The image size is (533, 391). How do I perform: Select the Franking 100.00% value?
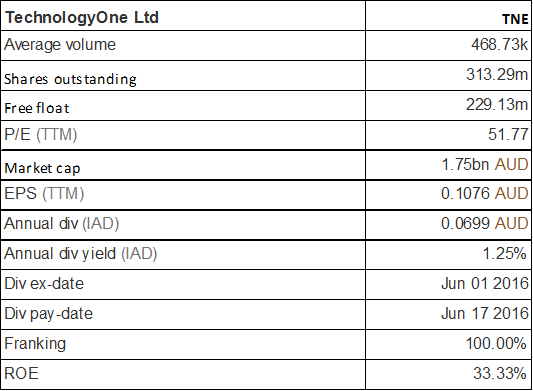pos(496,343)
